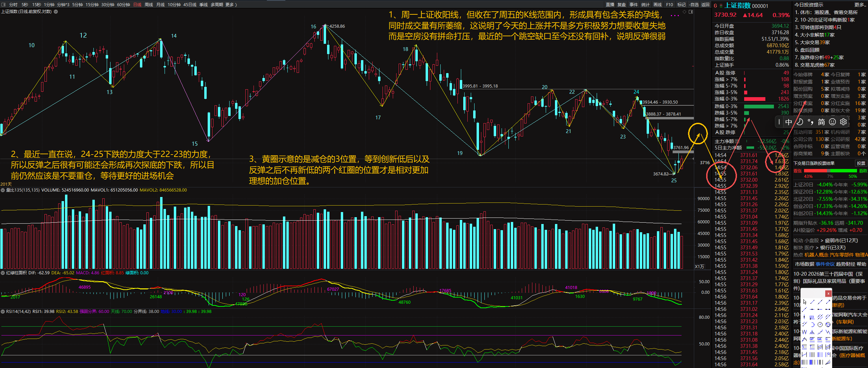The image size is (868, 368).
Task: Select the circle drawing tool
Action: pos(820,325)
